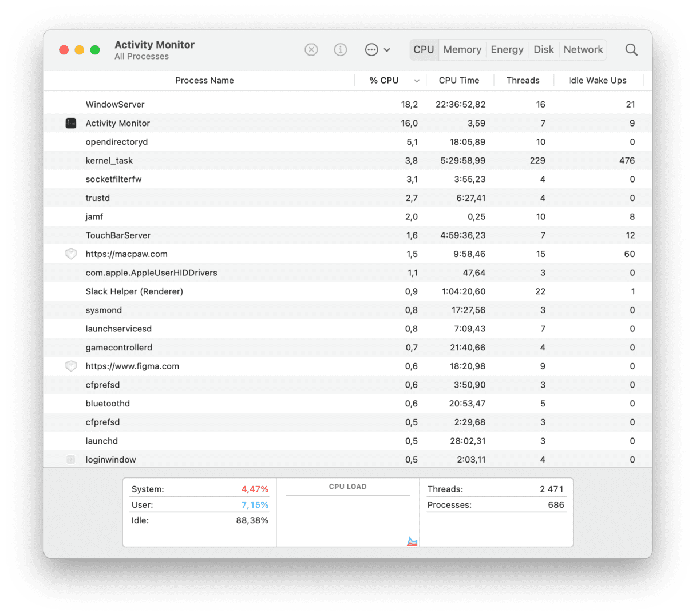This screenshot has width=696, height=616.
Task: Sort by Process Name column header
Action: [204, 81]
